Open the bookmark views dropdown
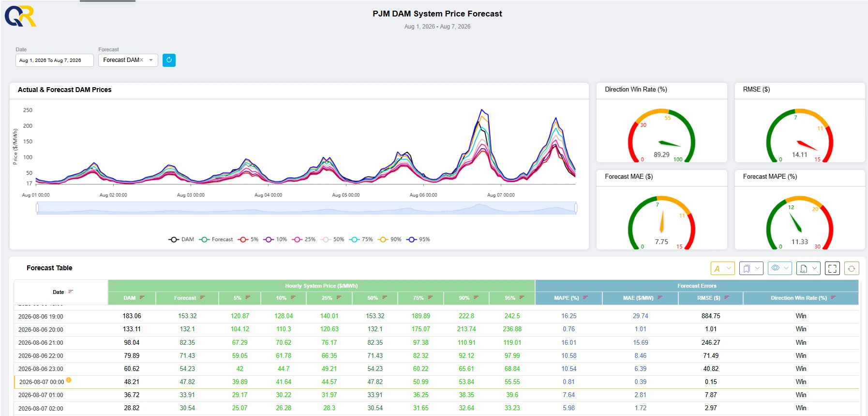This screenshot has width=868, height=416. coord(751,268)
